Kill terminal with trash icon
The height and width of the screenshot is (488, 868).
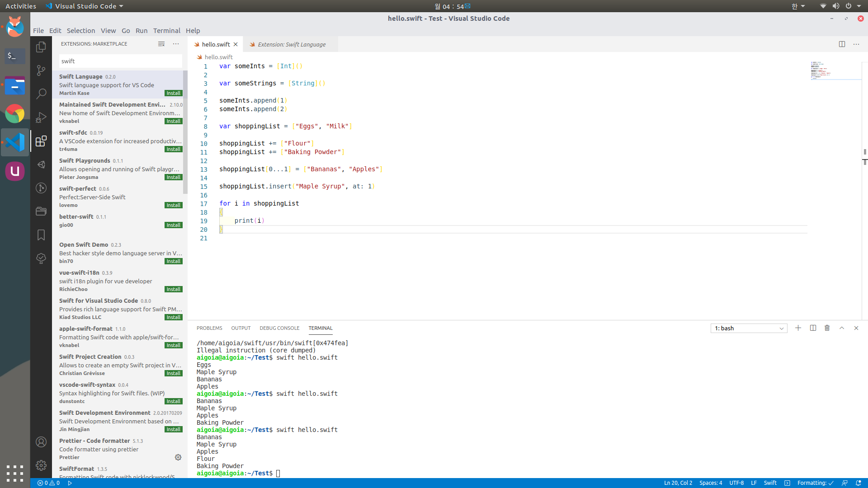tap(827, 328)
